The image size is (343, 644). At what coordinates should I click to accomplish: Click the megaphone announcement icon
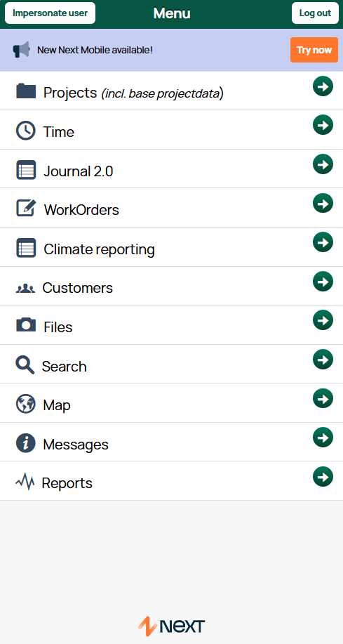point(21,50)
